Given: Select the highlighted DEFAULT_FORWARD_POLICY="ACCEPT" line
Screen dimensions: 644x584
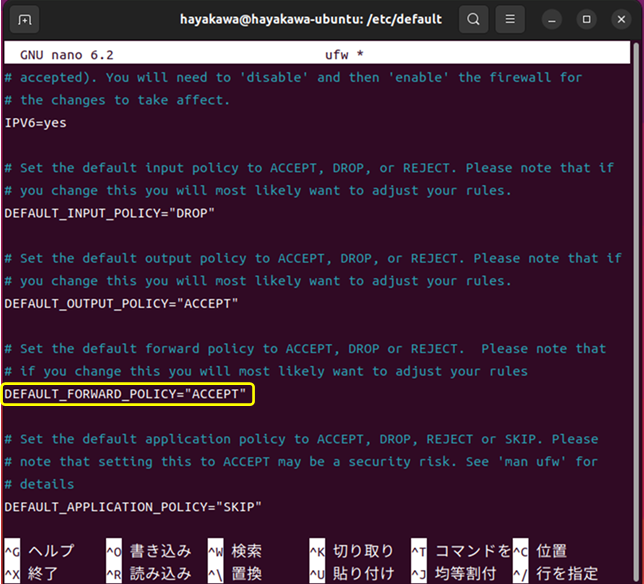Looking at the screenshot, I should coord(127,394).
